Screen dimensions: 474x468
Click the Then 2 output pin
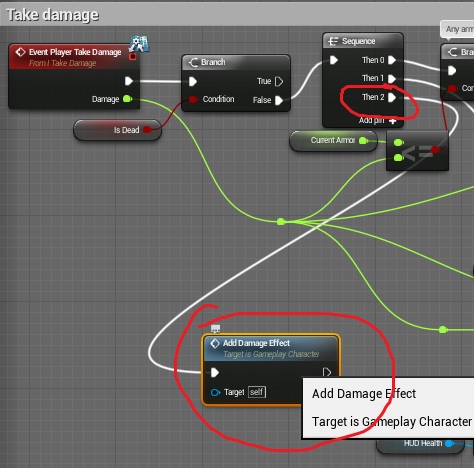(392, 97)
